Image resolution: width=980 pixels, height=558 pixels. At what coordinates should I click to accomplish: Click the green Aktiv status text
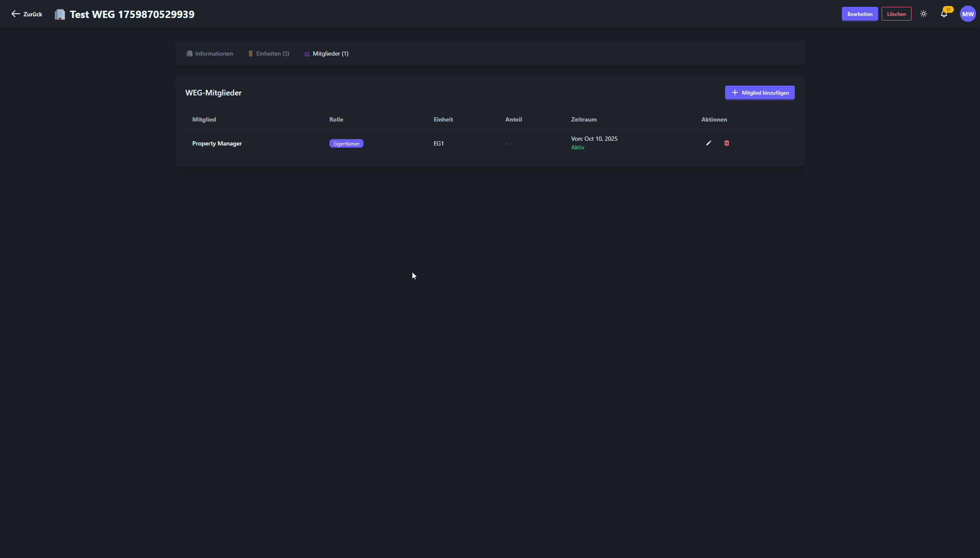[x=577, y=147]
